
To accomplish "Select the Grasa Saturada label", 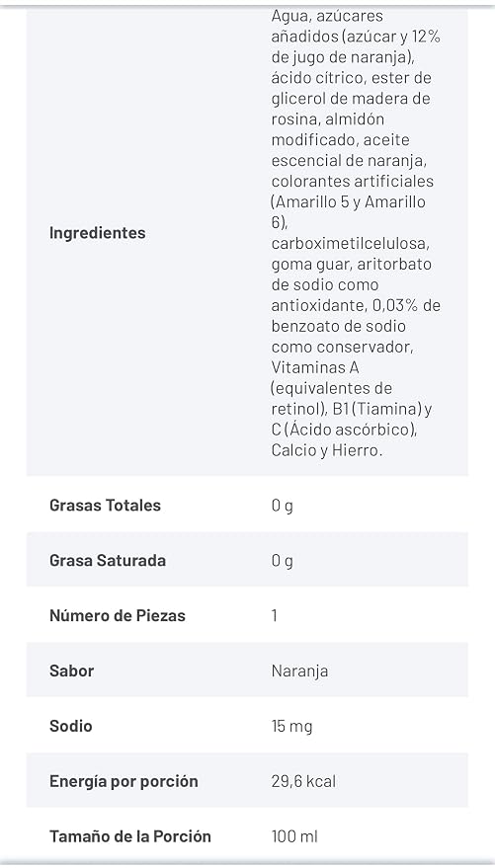I will click(108, 560).
